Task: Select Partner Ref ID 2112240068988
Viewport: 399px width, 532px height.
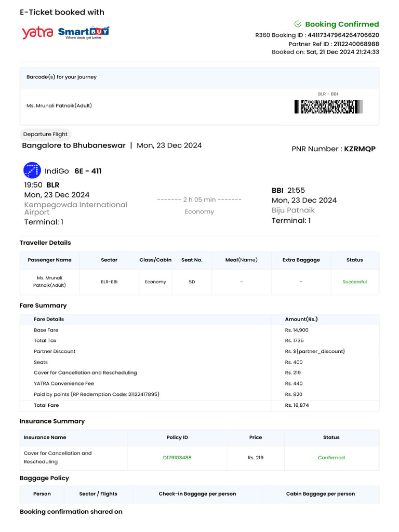Action: coord(356,44)
